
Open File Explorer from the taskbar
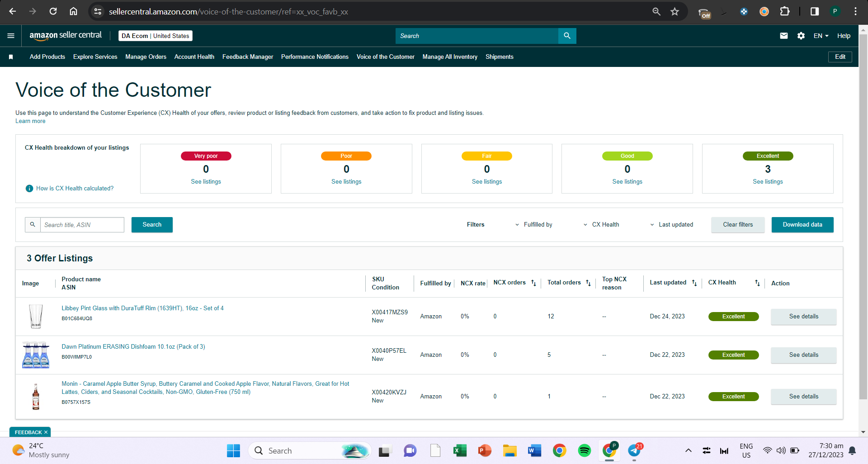tap(509, 450)
